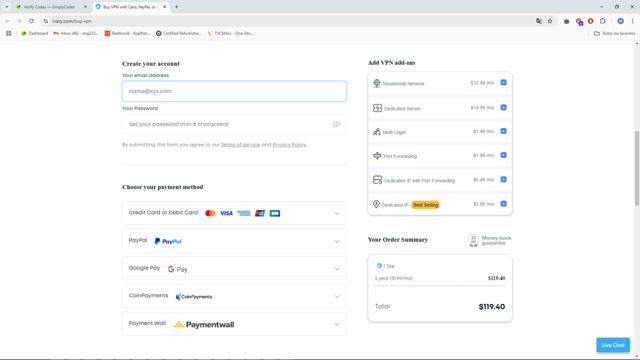Viewport: 640px width, 360px height.
Task: Click the shield icon in order summary
Action: 379,266
